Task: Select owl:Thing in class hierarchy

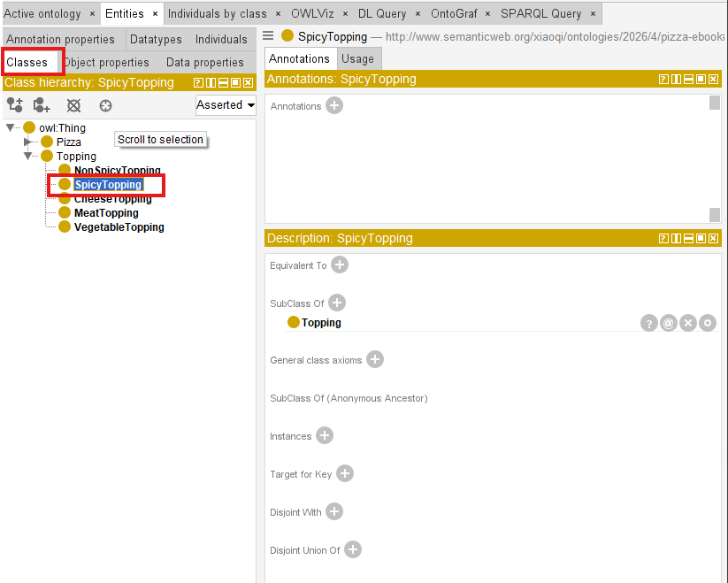Action: [x=62, y=127]
